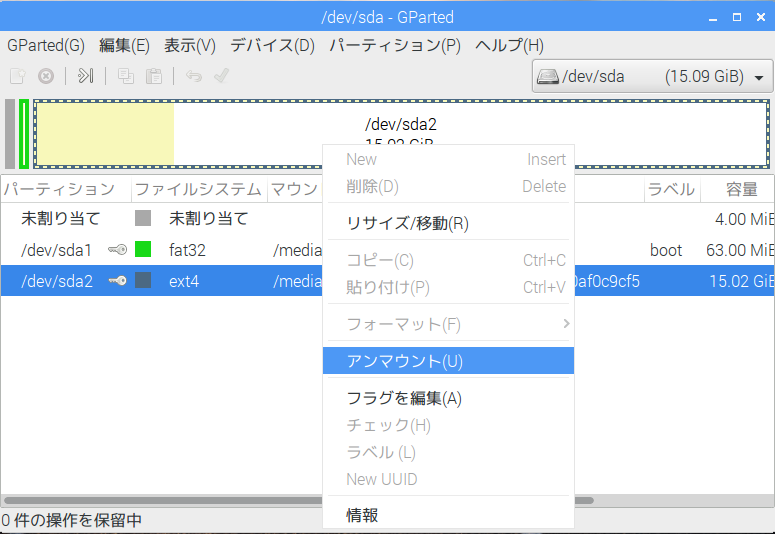775x534 pixels.
Task: Click the 63.00 MiB size value
Action: [x=740, y=250]
